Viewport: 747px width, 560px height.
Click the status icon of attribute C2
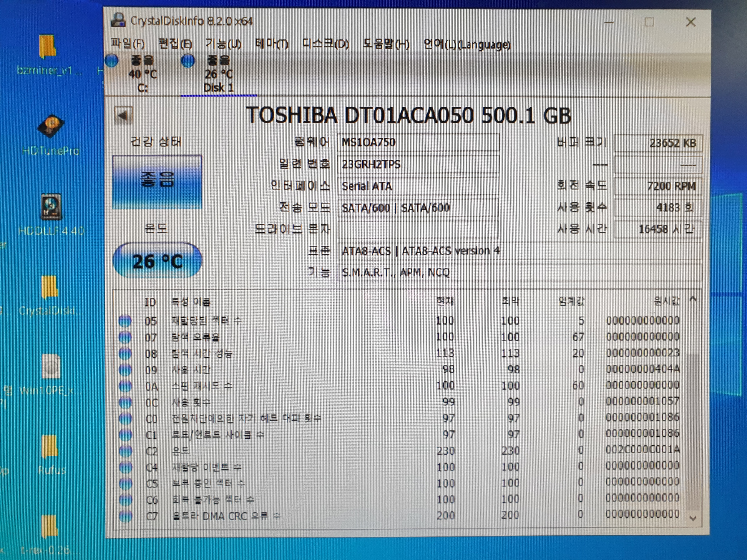pyautogui.click(x=126, y=451)
